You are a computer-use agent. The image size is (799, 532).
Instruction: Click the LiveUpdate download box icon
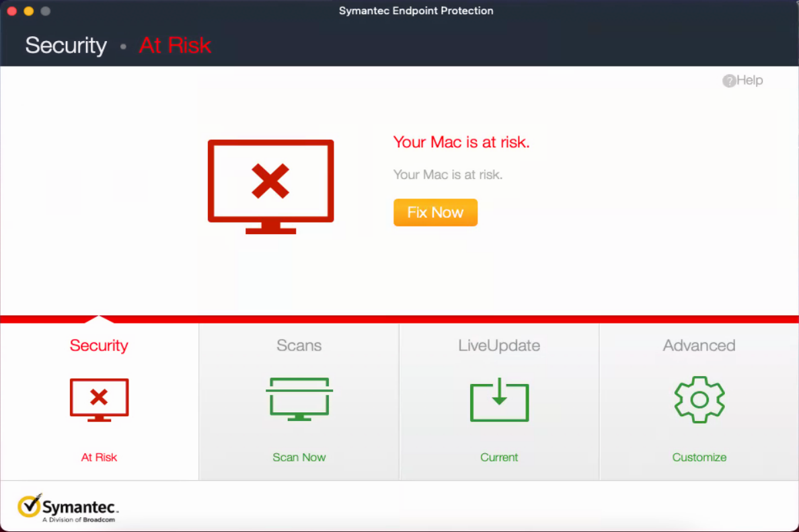click(499, 400)
